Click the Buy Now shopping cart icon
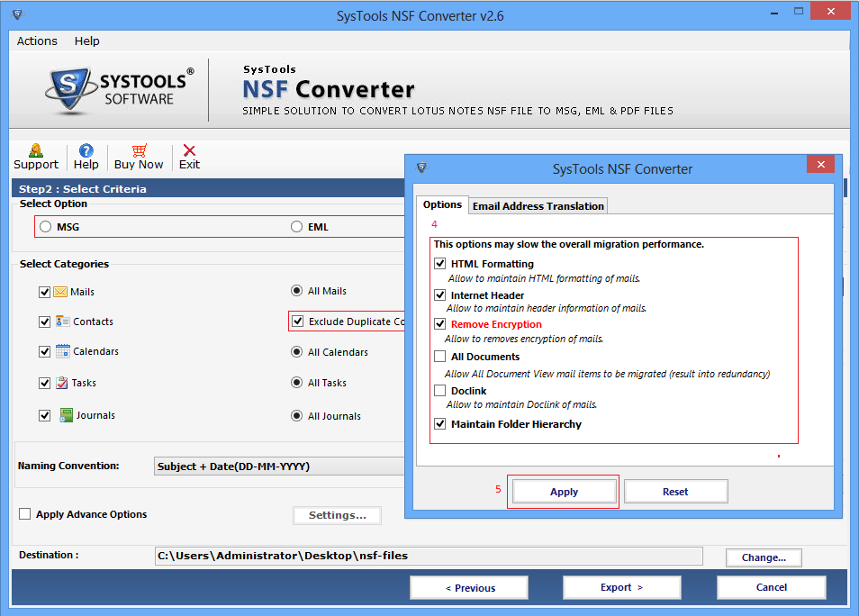 click(140, 150)
